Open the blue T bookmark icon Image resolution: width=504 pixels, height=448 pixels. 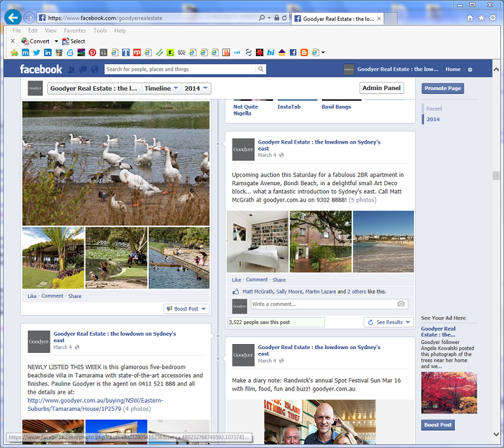pos(125,52)
